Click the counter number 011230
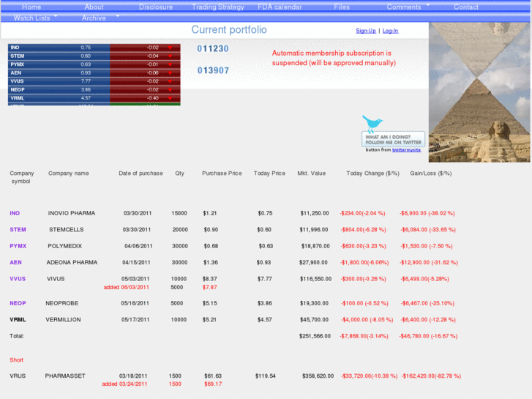Viewport: 532px width, 399px height. [x=213, y=49]
